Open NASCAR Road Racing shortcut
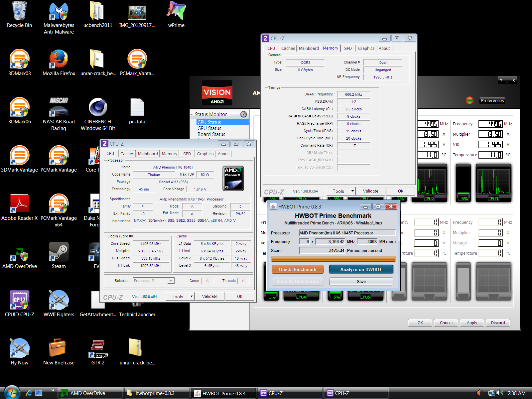This screenshot has width=532, height=399. [59, 115]
